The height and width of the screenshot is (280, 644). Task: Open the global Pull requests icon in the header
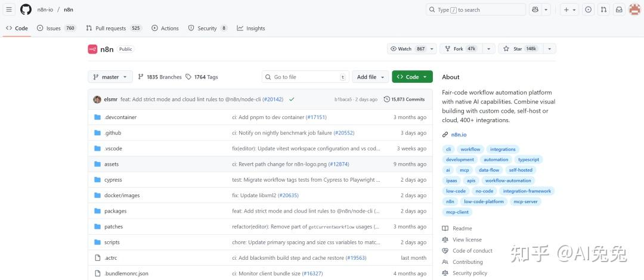603,10
